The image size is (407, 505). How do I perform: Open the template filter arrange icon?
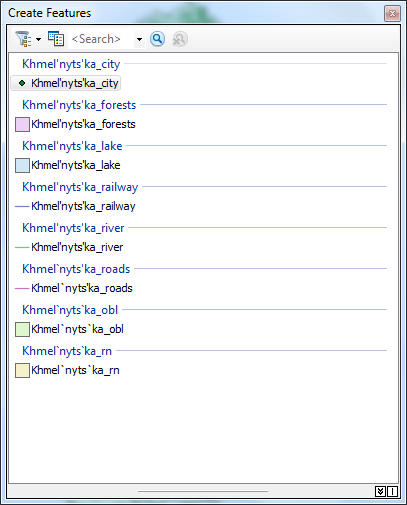[24, 39]
